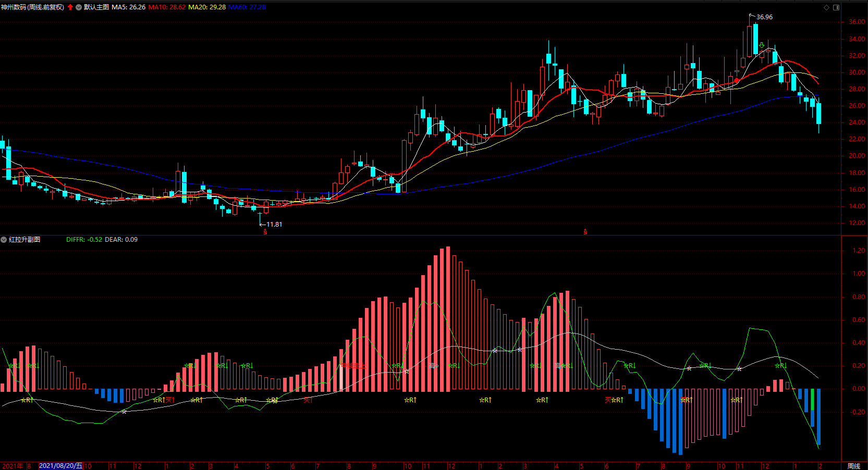Click the 周线 period button on the time axis
The height and width of the screenshot is (470, 868).
pyautogui.click(x=854, y=466)
